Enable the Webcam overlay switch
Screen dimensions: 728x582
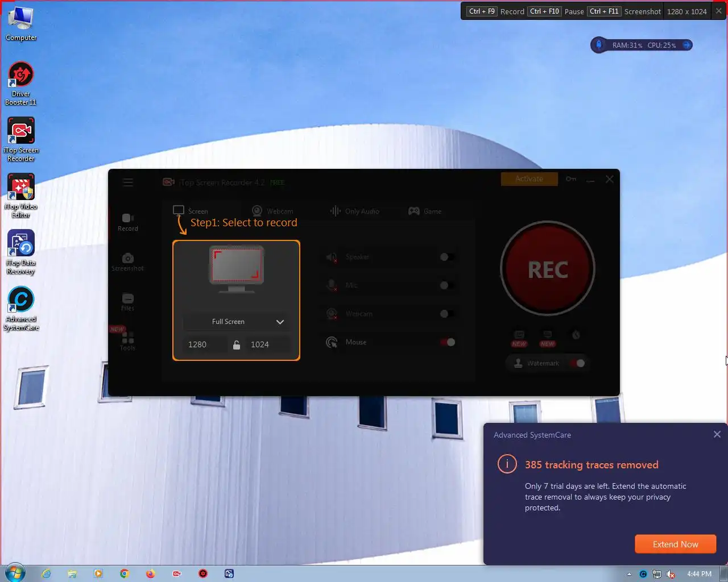click(448, 314)
